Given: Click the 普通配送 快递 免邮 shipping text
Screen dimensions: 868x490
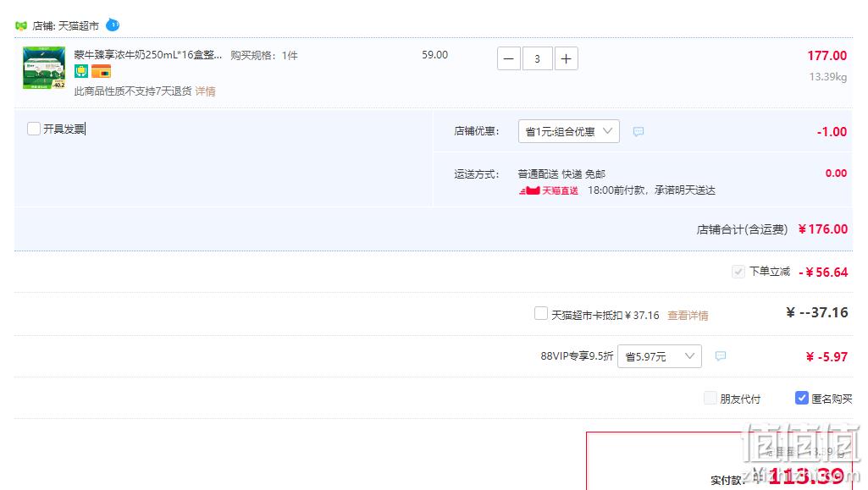Looking at the screenshot, I should pyautogui.click(x=561, y=174).
